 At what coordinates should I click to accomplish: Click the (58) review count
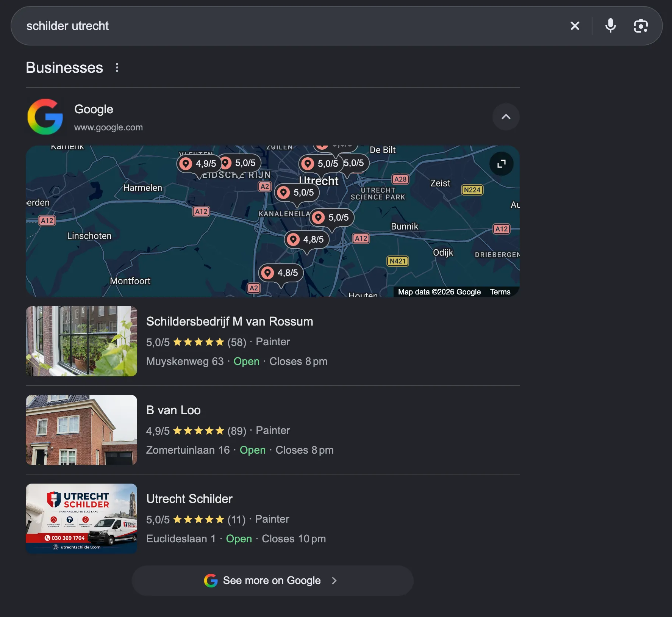click(x=237, y=342)
